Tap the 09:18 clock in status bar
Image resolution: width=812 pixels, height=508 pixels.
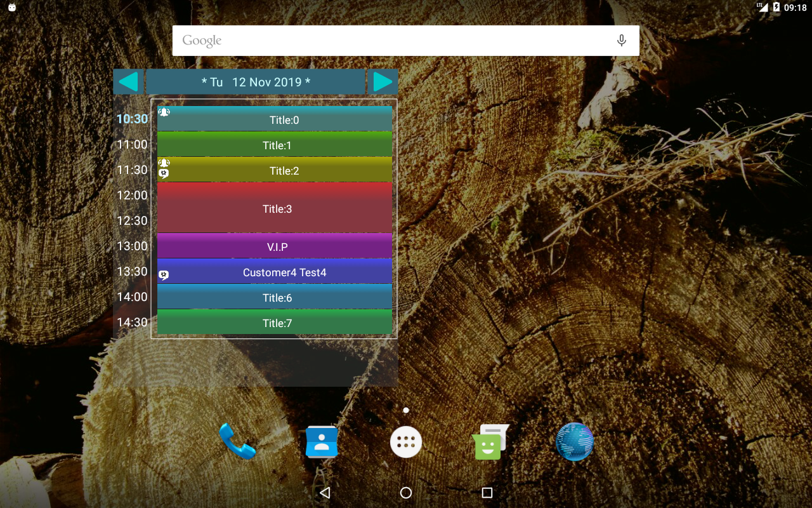click(796, 8)
